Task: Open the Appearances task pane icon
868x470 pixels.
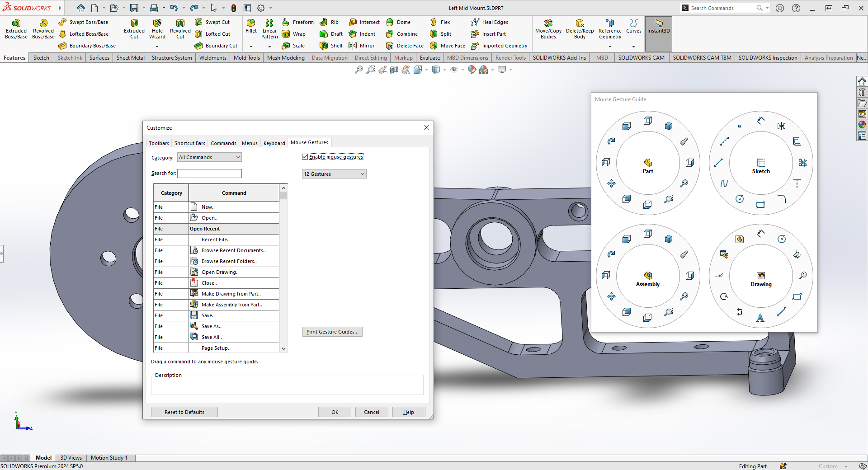Action: click(862, 125)
